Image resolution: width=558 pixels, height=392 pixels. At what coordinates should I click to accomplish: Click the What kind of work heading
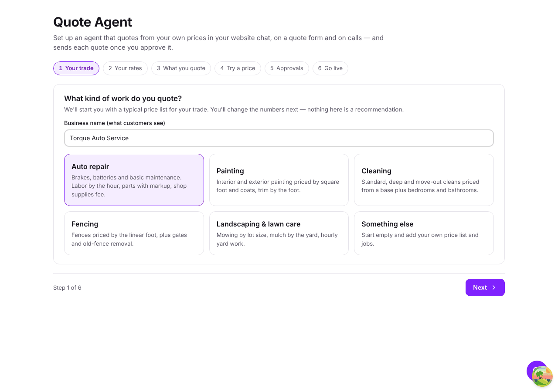[123, 98]
